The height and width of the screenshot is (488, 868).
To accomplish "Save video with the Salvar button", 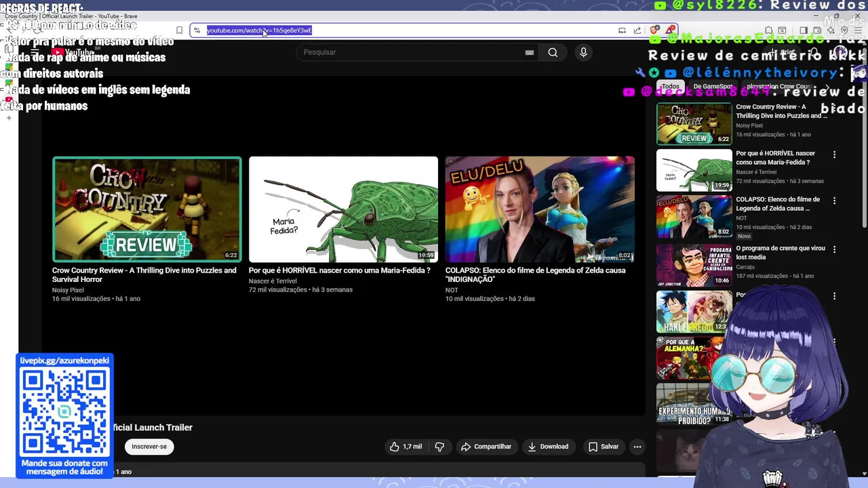I will click(604, 447).
